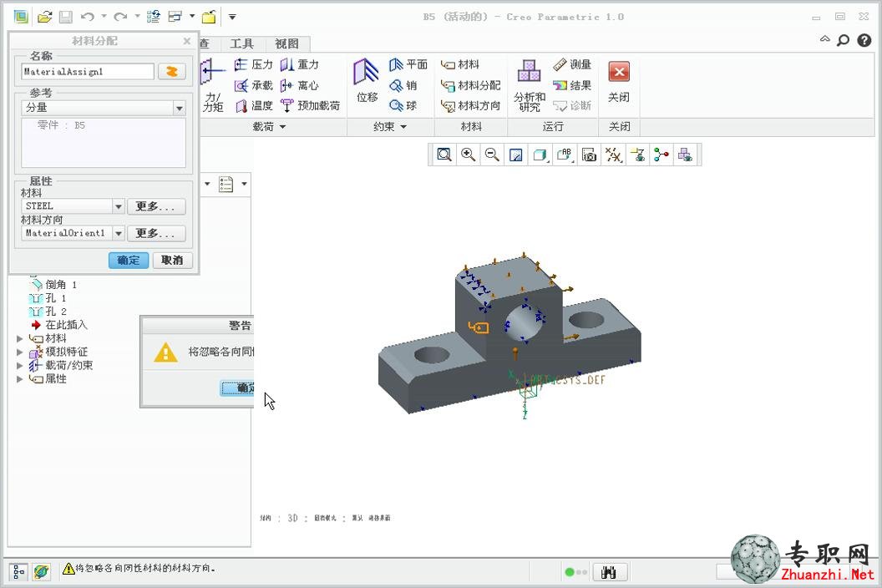
Task: Select 孔 2 in the model tree
Action: pos(48,312)
